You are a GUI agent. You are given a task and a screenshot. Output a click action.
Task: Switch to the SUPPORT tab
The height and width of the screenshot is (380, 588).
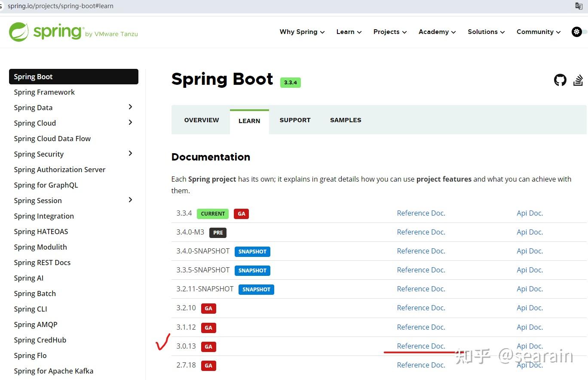pyautogui.click(x=295, y=120)
